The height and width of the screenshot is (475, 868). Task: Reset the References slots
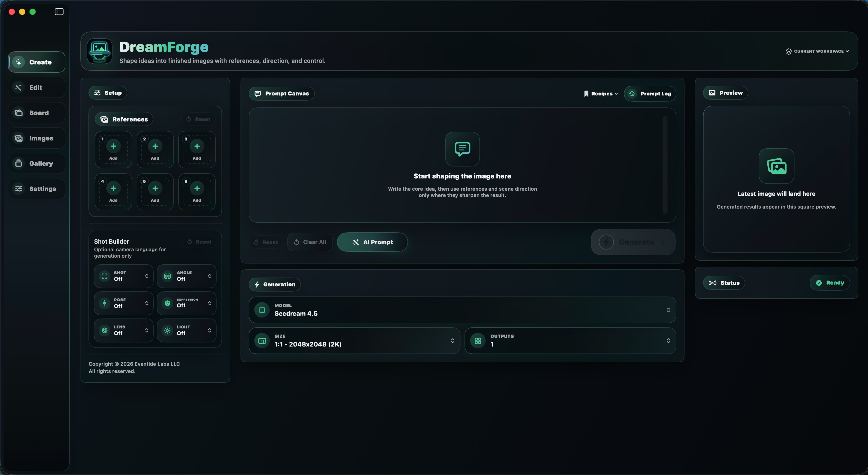click(x=198, y=119)
